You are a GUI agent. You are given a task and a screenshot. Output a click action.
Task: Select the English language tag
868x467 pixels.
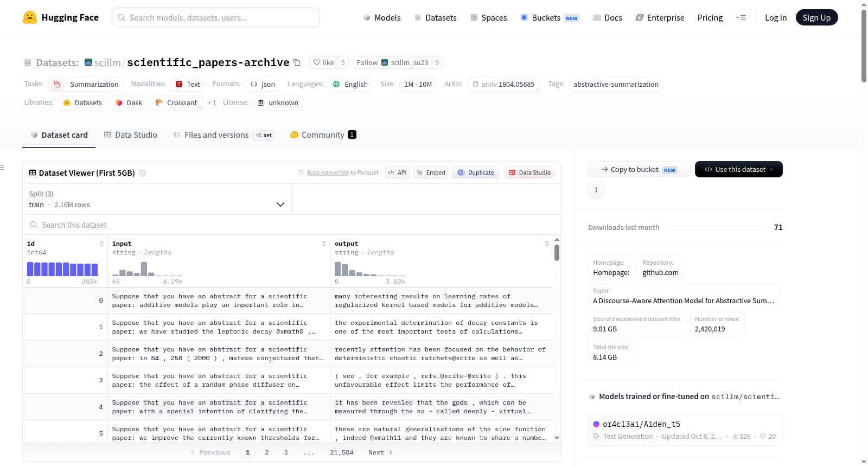pos(350,84)
